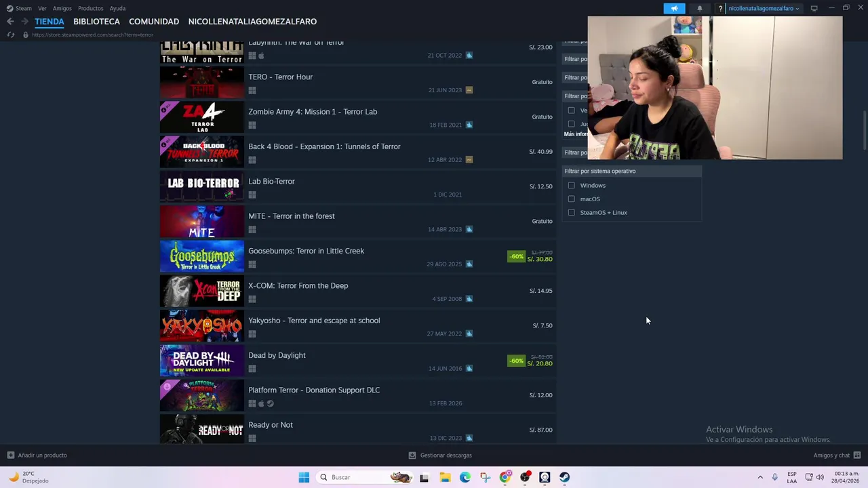Switch to Big Picture mode icon
Screen dimensions: 868x488
[814, 8]
